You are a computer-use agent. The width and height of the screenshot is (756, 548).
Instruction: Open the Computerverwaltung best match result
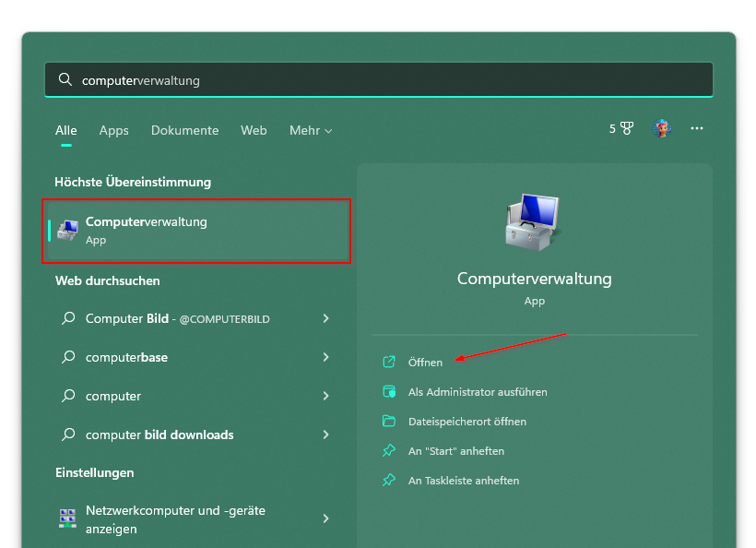coord(196,231)
